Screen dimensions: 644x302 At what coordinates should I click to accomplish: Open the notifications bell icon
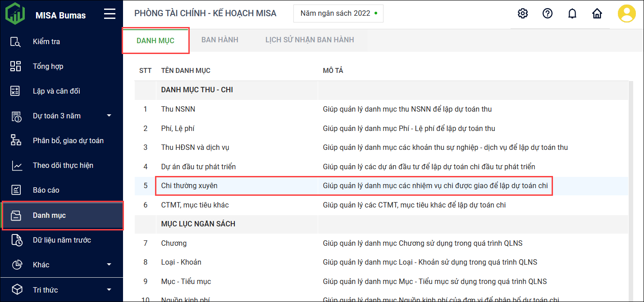[572, 14]
